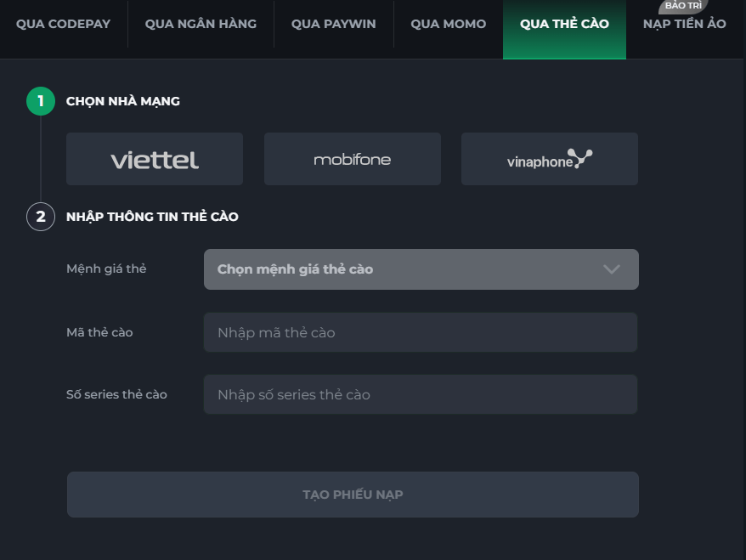
Task: Pick the Vinaphone carrier logo
Action: 550,159
